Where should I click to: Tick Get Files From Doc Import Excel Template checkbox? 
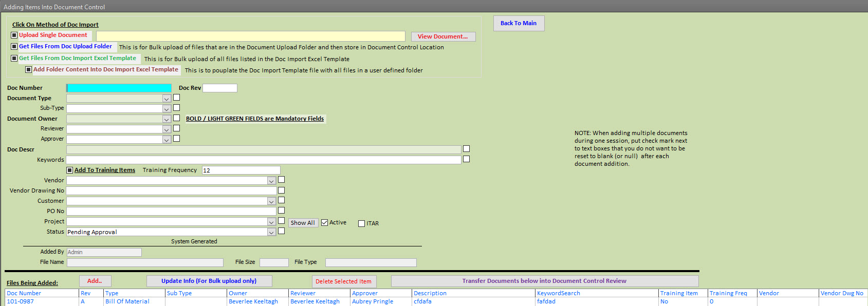[x=14, y=59]
